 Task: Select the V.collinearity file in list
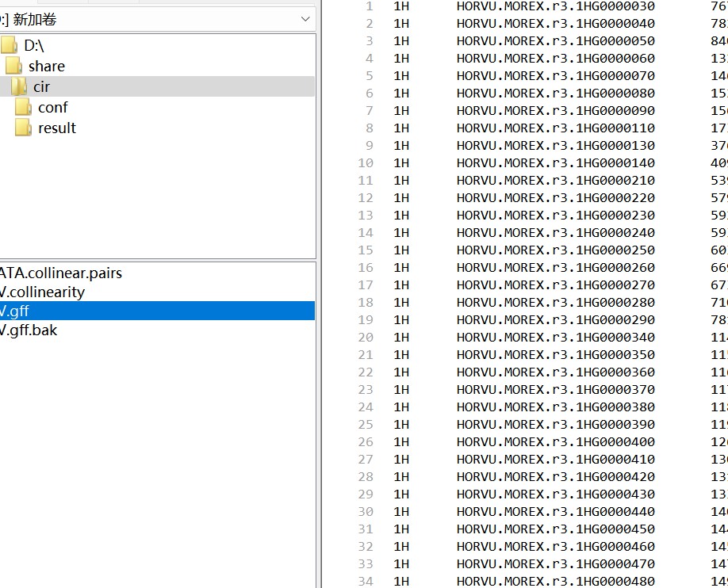pos(42,292)
